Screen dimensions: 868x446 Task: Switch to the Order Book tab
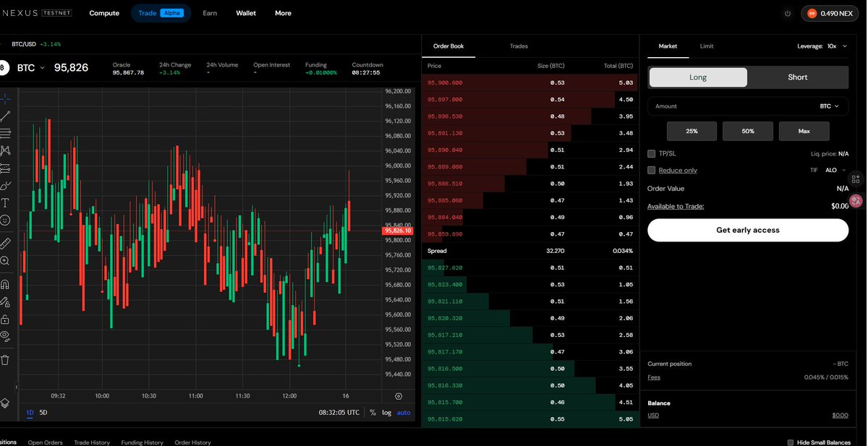coord(448,46)
